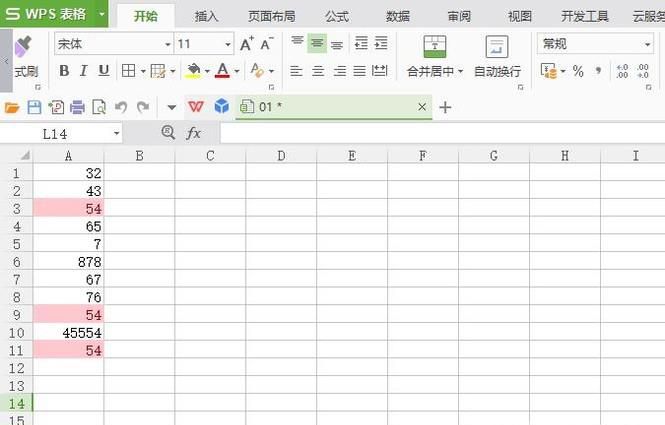This screenshot has width=665, height=425.
Task: Click the 自动换行 wrap text button
Action: [x=497, y=56]
